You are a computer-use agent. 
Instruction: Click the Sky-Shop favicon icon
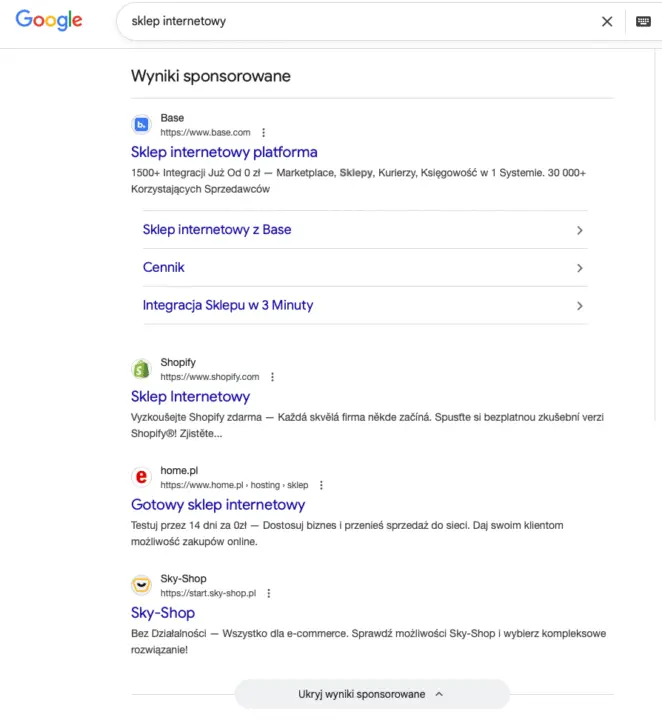141,585
